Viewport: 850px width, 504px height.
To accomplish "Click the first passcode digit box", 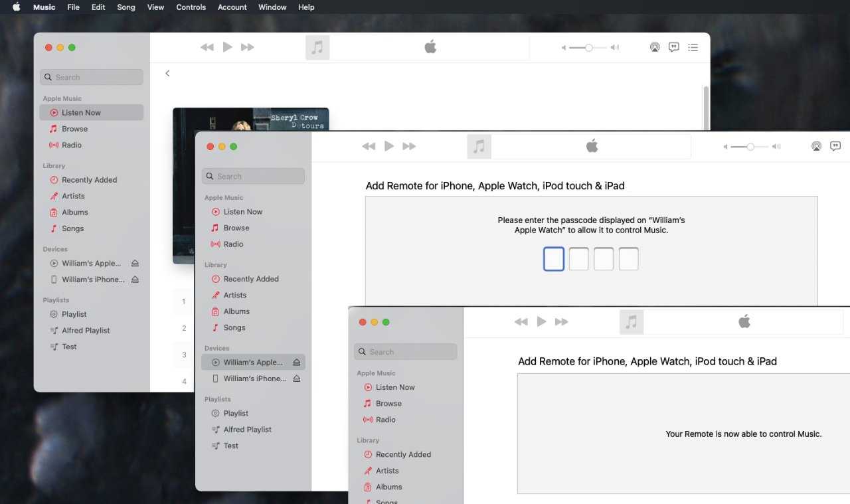I will [x=553, y=259].
